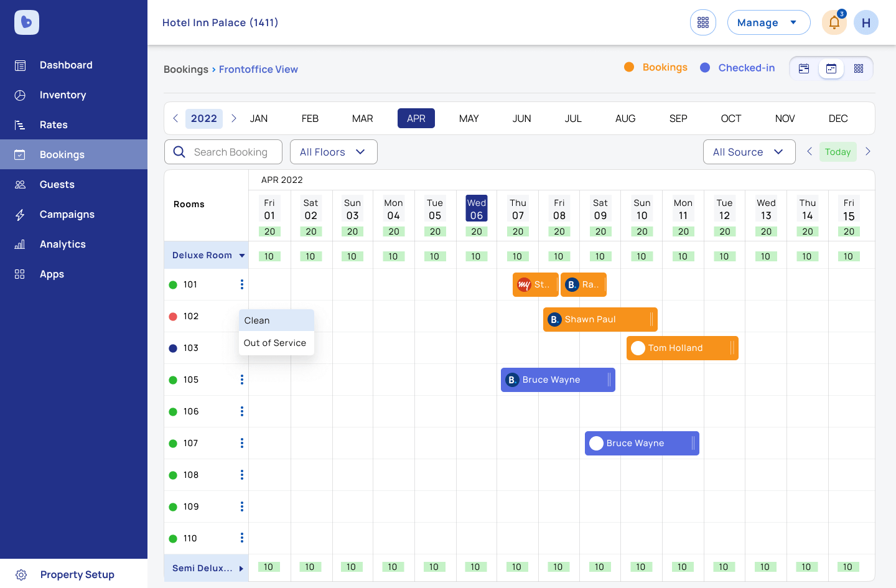896x588 pixels.
Task: Open the options menu for room 109
Action: click(242, 506)
